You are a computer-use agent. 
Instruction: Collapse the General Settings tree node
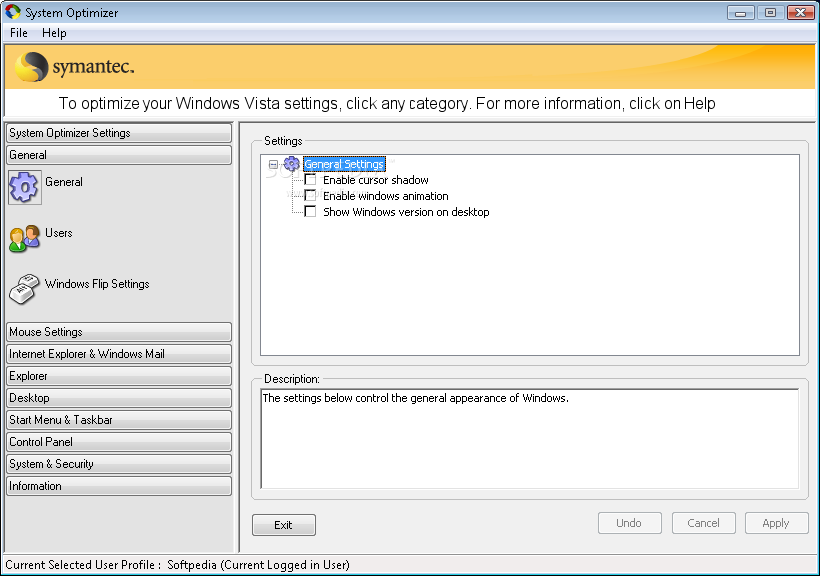click(x=273, y=164)
